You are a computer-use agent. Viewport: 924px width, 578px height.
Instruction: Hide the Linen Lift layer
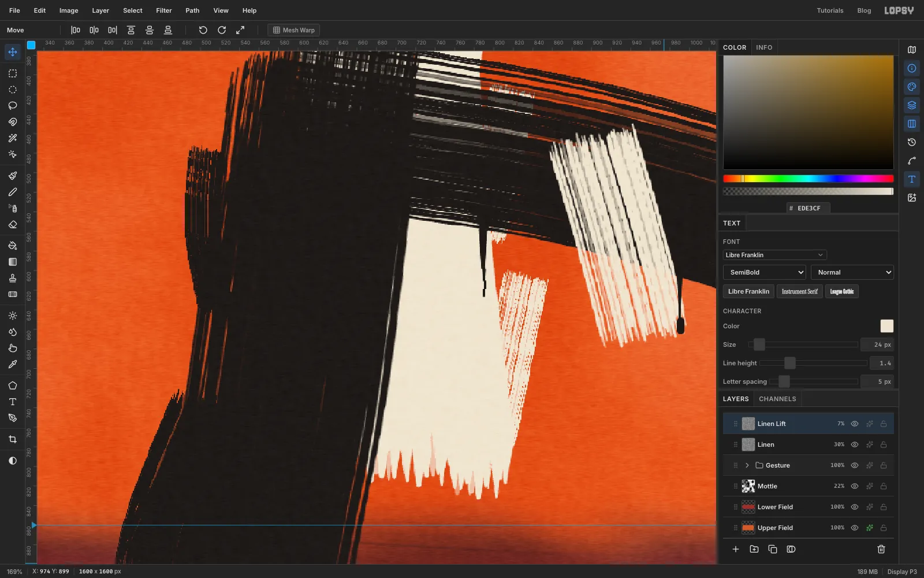pyautogui.click(x=855, y=424)
